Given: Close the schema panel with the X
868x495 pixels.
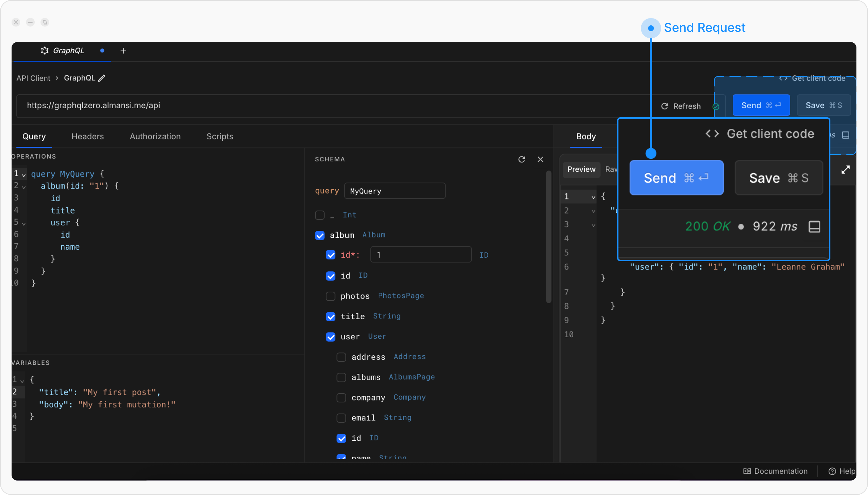Looking at the screenshot, I should [540, 159].
